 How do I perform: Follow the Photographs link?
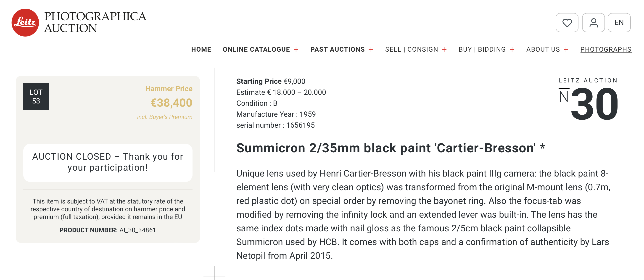606,49
